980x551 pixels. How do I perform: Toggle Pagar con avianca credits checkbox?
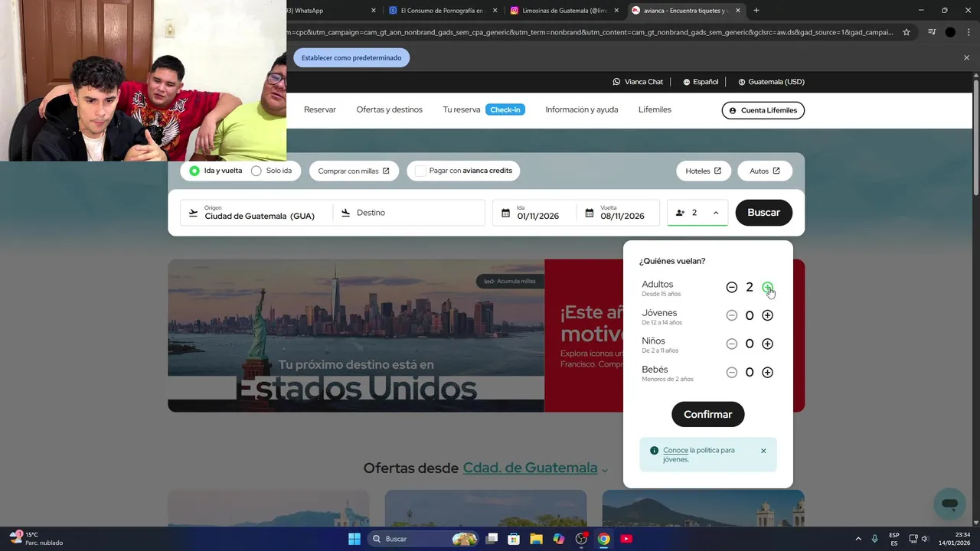coord(420,171)
